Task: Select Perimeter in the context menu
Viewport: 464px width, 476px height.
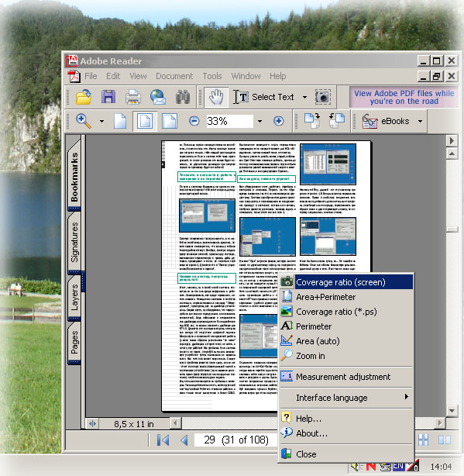Action: 346,326
